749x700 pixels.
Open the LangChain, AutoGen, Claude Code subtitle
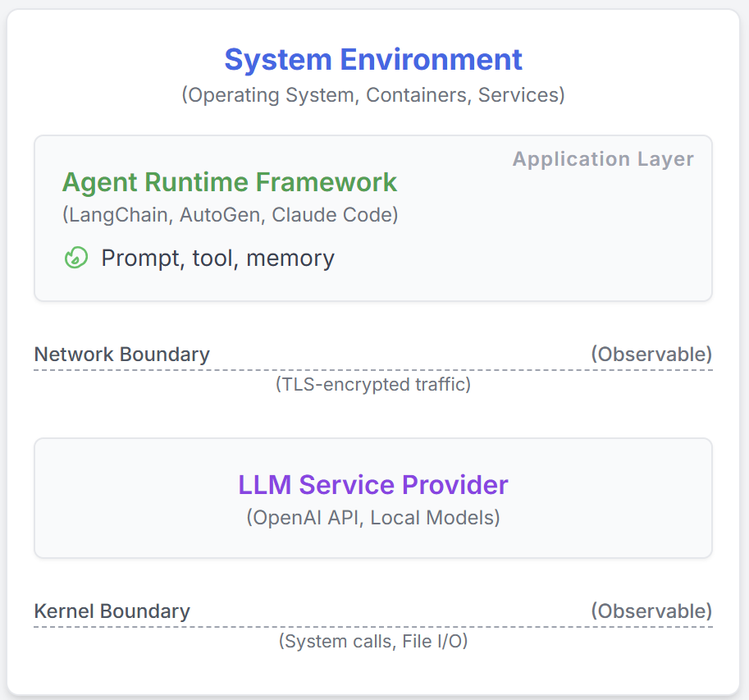pyautogui.click(x=230, y=215)
